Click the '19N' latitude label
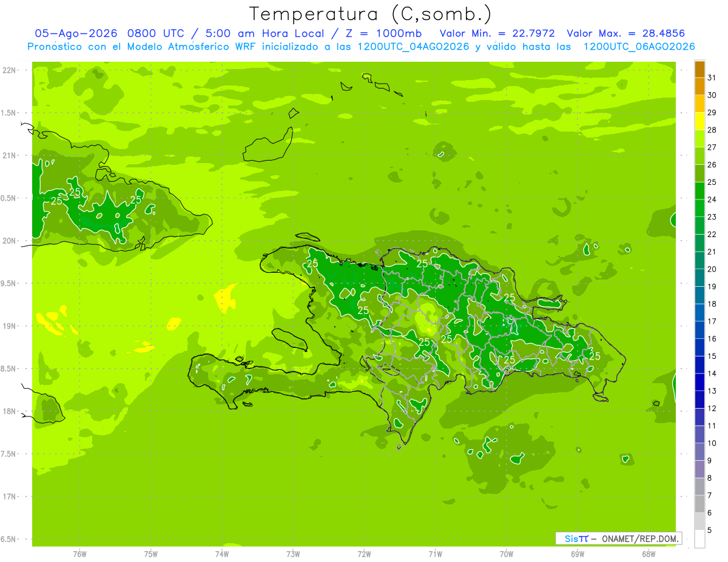This screenshot has width=728, height=562. (x=9, y=326)
